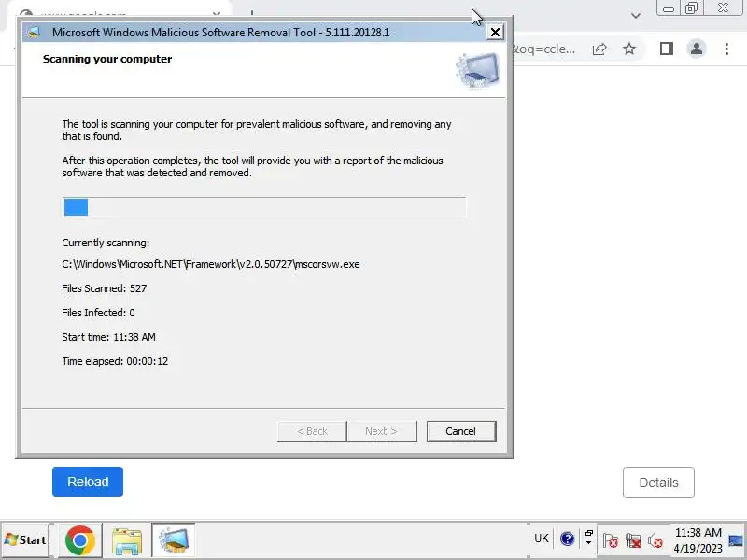747x560 pixels.
Task: Click Chrome's address bar URL text
Action: tap(544, 49)
